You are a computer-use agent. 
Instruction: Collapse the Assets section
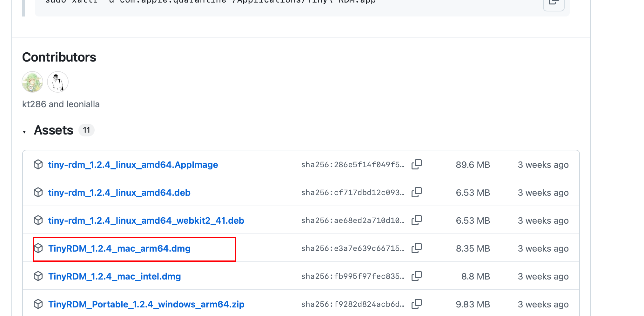[24, 132]
